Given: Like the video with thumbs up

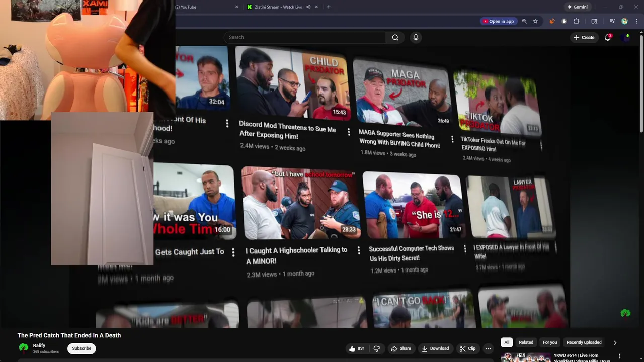Looking at the screenshot, I should pyautogui.click(x=357, y=348).
